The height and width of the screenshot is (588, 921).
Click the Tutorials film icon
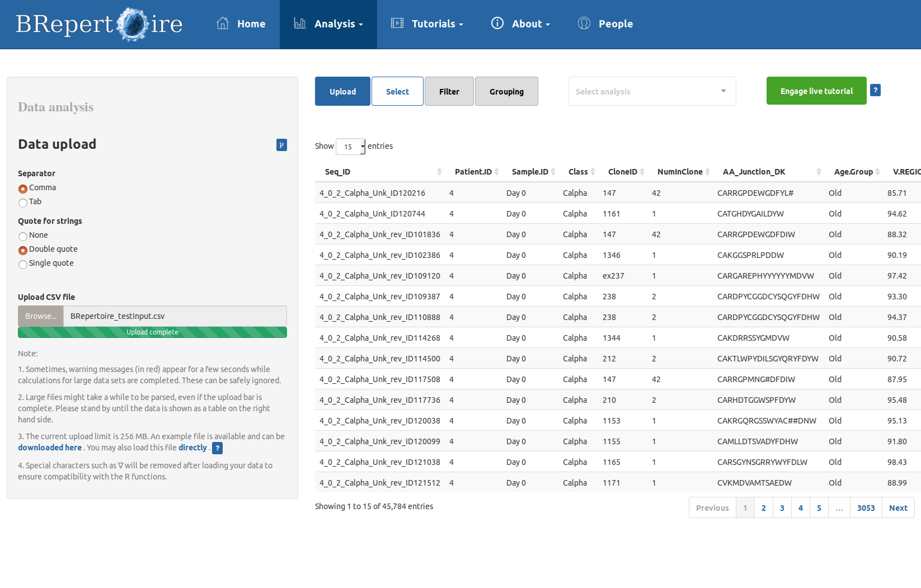click(x=397, y=23)
